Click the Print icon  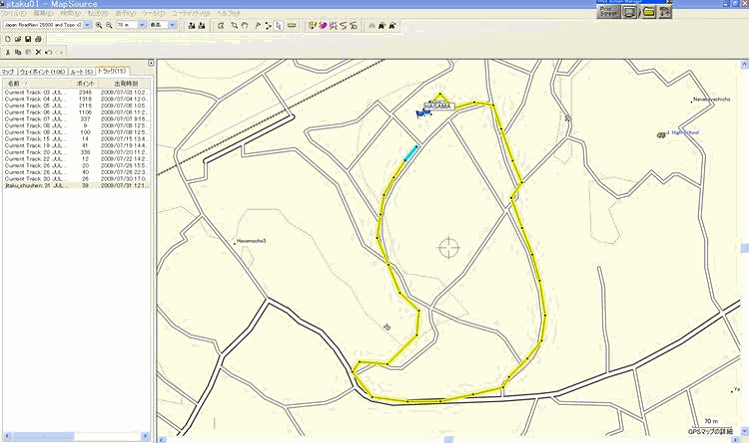(x=38, y=39)
